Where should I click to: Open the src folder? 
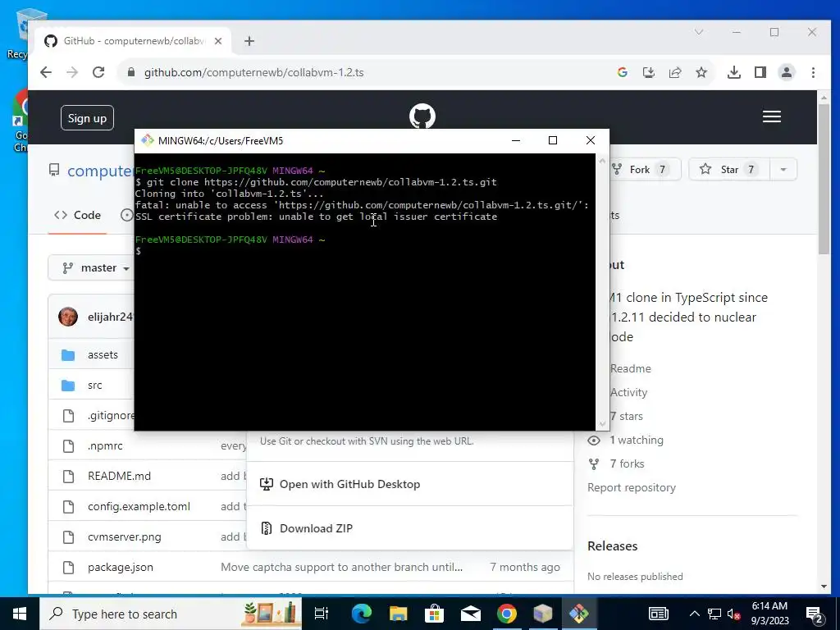tap(95, 386)
